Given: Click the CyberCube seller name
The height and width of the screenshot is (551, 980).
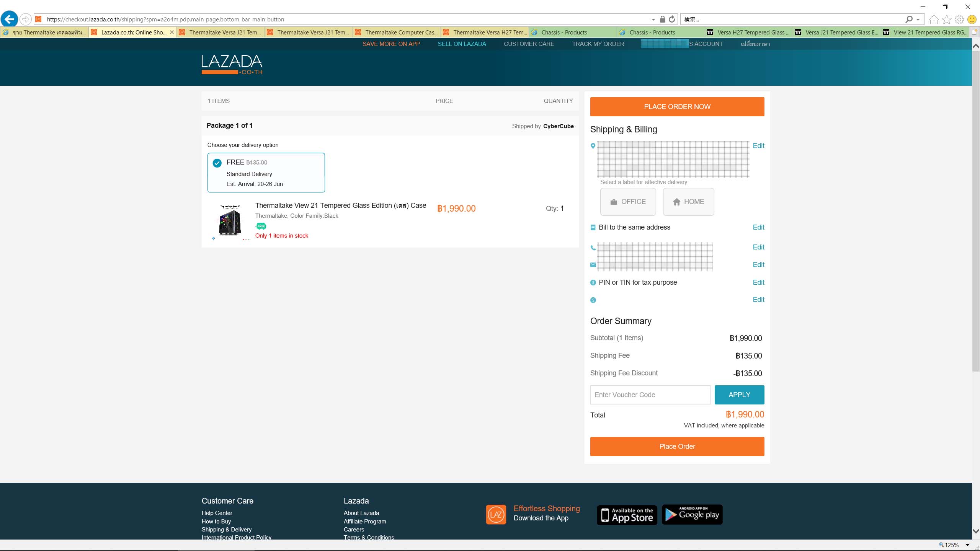Looking at the screenshot, I should (x=558, y=126).
